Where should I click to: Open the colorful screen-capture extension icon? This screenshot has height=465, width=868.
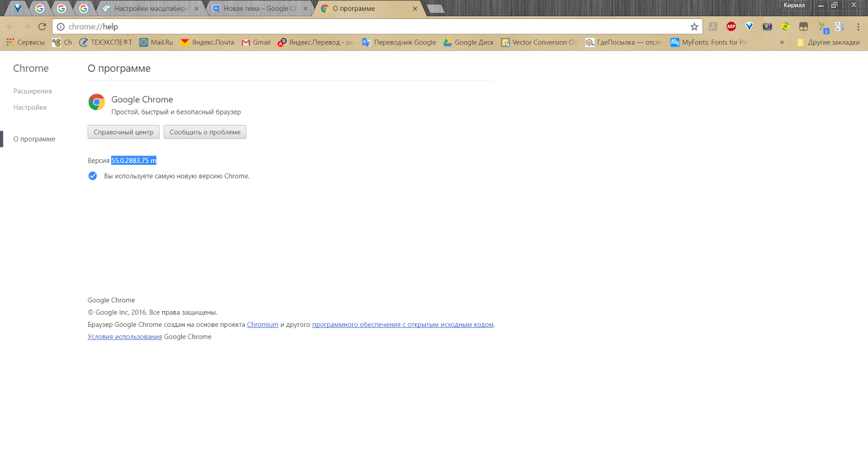pos(767,27)
